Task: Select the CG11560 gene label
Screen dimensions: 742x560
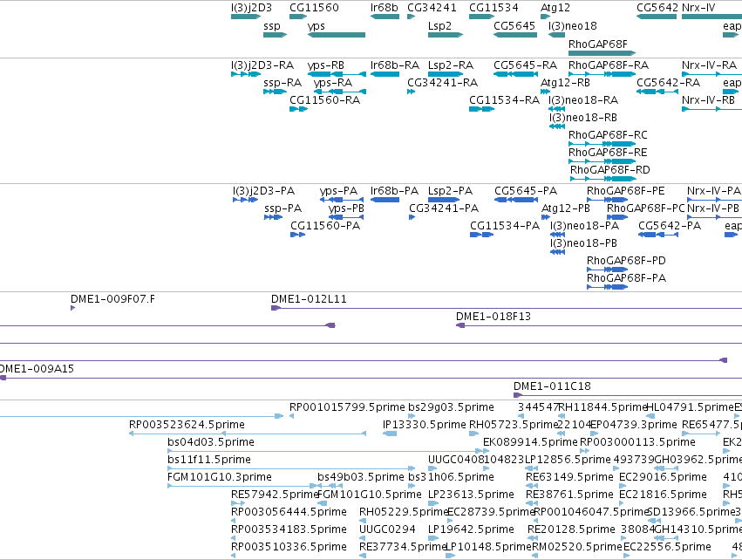Action: (x=314, y=8)
